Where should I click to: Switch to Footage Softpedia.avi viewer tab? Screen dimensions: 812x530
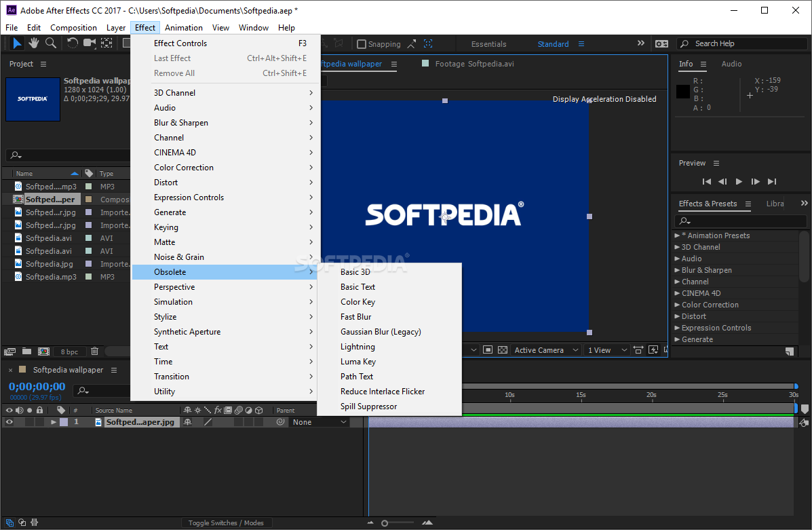[x=474, y=64]
